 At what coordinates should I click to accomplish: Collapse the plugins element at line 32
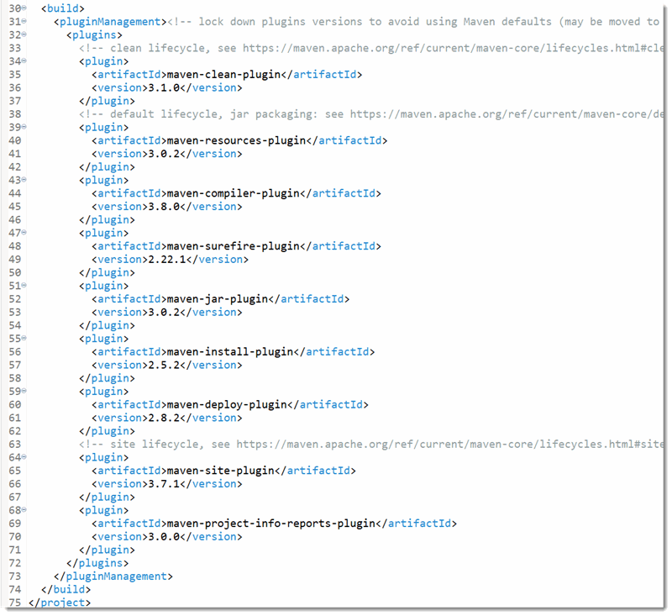[24, 34]
